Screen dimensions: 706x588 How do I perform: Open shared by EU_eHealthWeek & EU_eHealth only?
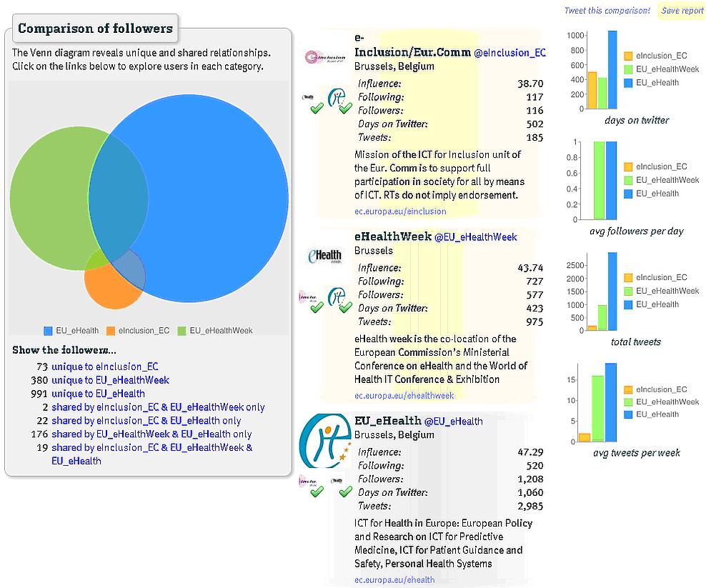click(x=151, y=434)
